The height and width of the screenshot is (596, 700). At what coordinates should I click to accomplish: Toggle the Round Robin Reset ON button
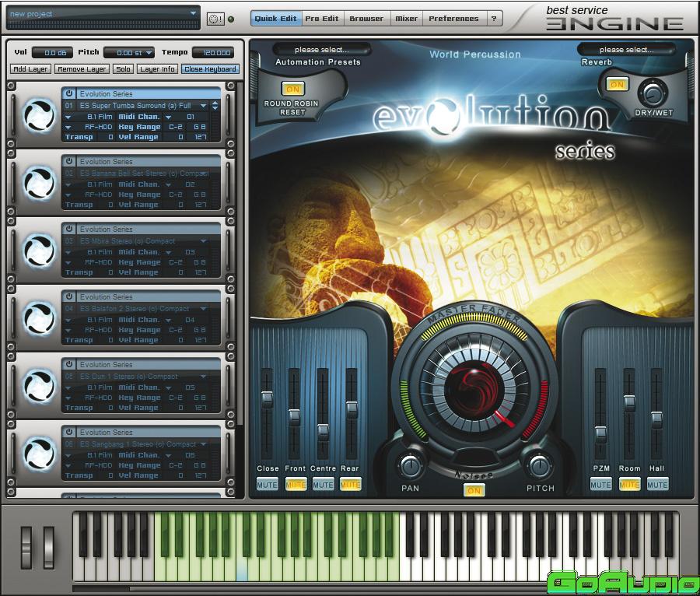coord(293,89)
